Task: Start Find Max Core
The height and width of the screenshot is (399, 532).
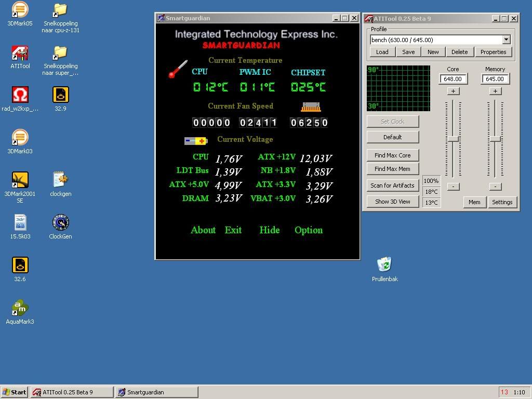Action: point(393,155)
